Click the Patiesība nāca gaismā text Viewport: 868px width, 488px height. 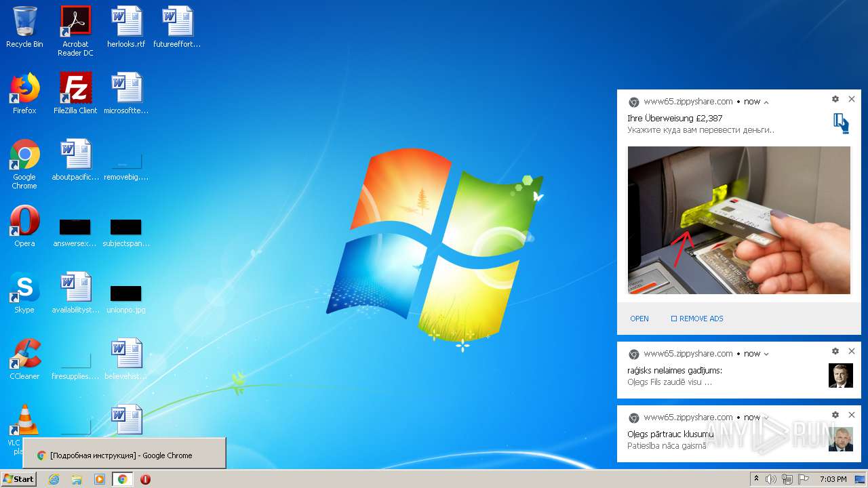pos(667,445)
